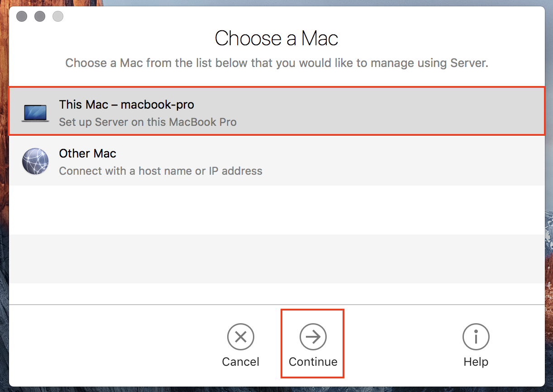Click the Other Mac globe icon
The image size is (553, 392).
[36, 162]
